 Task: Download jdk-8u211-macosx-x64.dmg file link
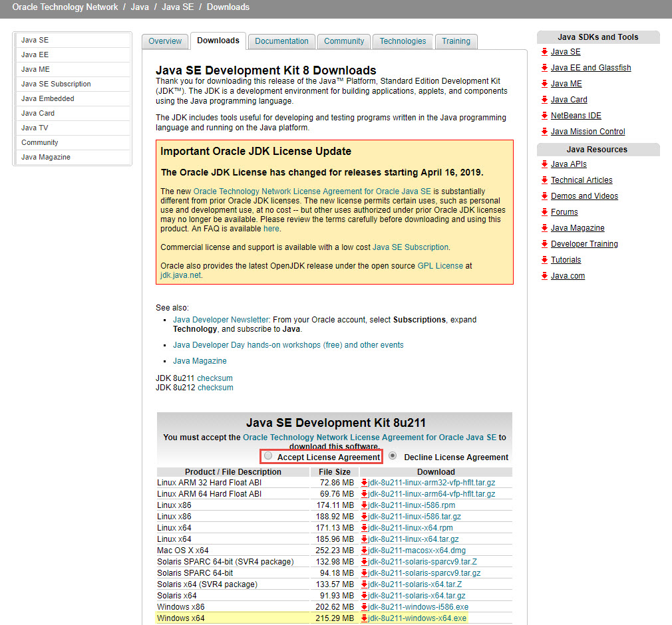417,551
